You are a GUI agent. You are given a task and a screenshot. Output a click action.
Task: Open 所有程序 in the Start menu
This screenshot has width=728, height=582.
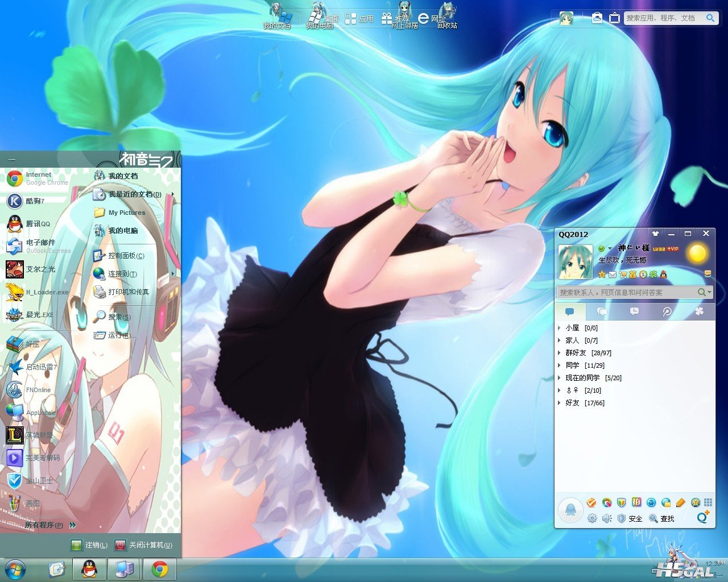point(50,525)
